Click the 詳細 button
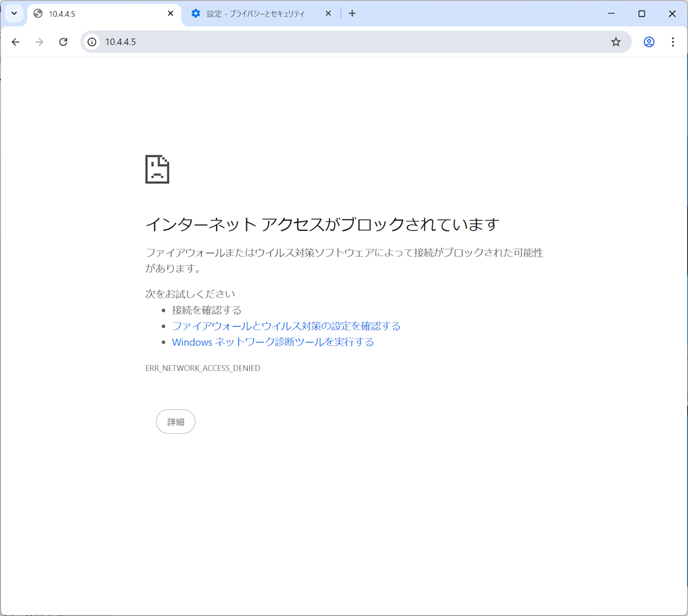Viewport: 688px width, 616px height. (175, 422)
